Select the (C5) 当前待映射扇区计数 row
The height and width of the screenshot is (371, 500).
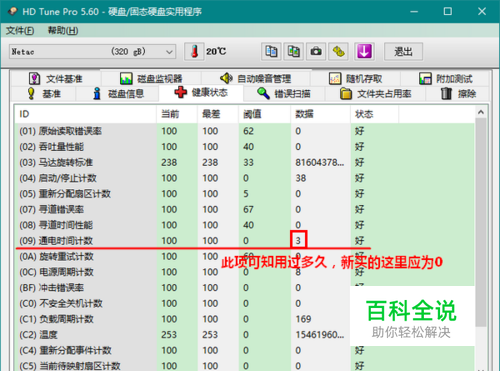245,365
